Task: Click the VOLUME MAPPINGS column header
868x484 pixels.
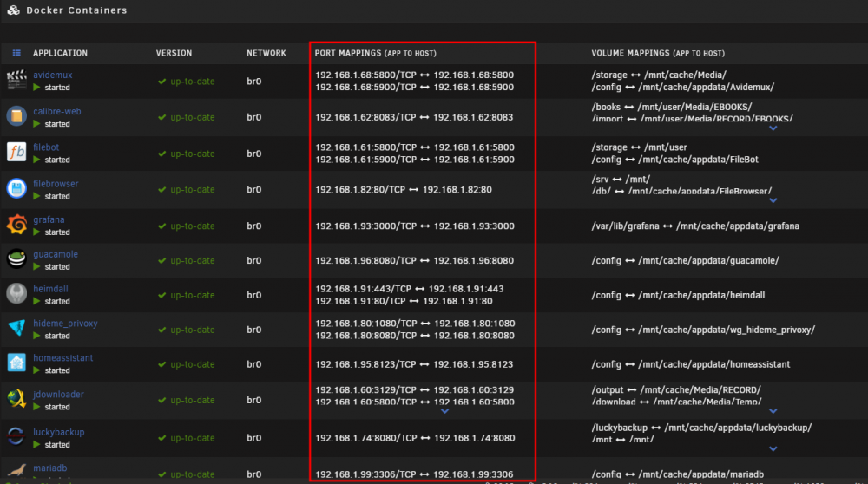Action: pos(658,53)
